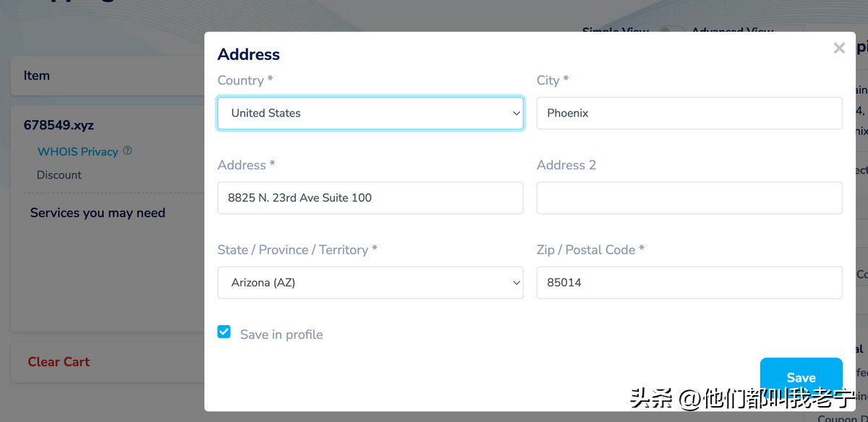
Task: Focus the empty Address 2 field
Action: [x=689, y=198]
